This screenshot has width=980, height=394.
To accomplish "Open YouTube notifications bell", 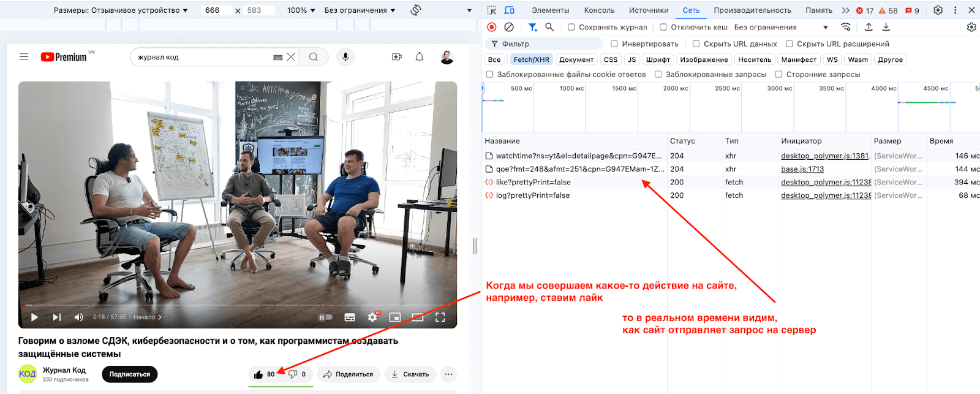I will [420, 57].
